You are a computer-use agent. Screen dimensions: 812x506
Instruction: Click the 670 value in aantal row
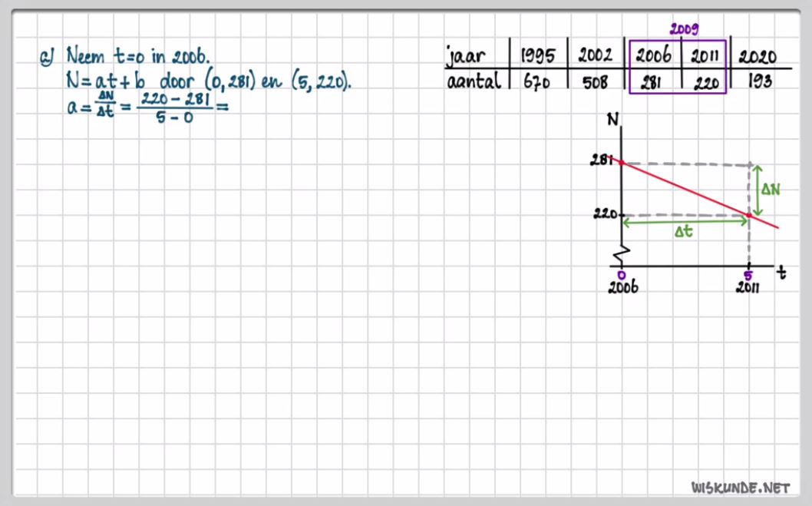537,81
